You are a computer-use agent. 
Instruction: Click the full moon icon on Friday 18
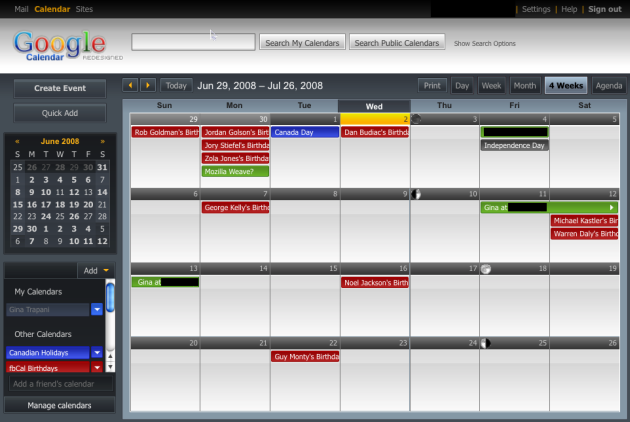(486, 269)
